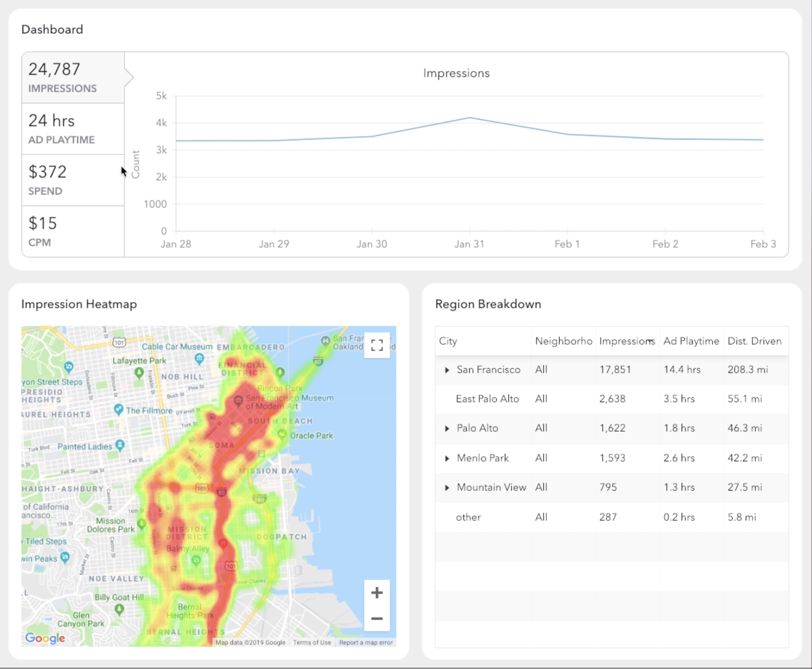
Task: Switch to the Ad Playtime metric
Action: [73, 129]
